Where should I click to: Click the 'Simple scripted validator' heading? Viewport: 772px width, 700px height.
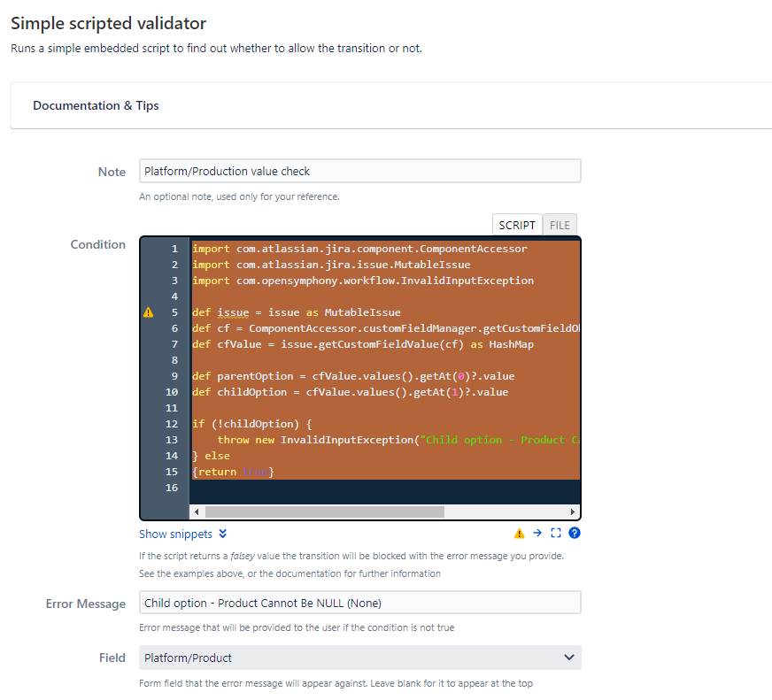coord(108,24)
